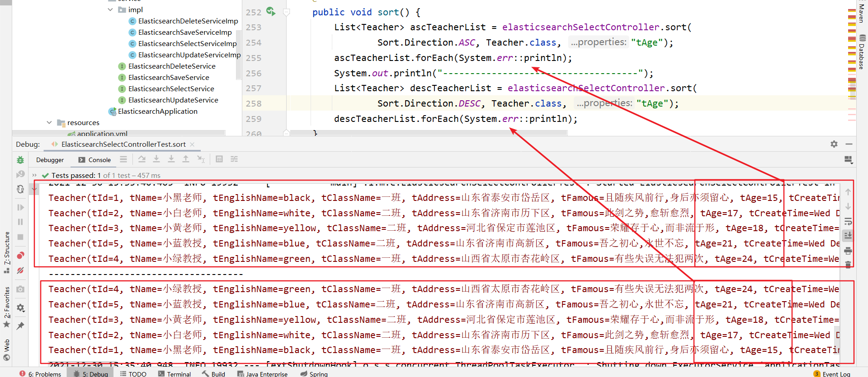868x377 pixels.
Task: Click Force Step Into icon
Action: point(171,159)
